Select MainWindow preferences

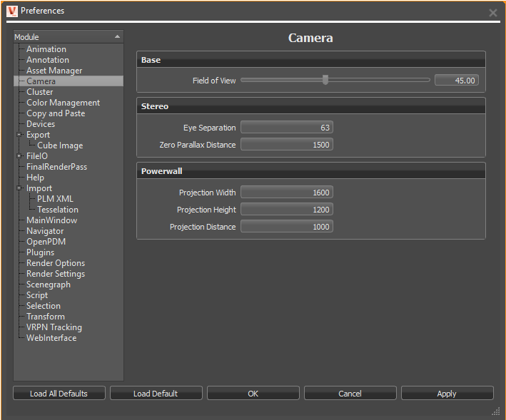[51, 220]
